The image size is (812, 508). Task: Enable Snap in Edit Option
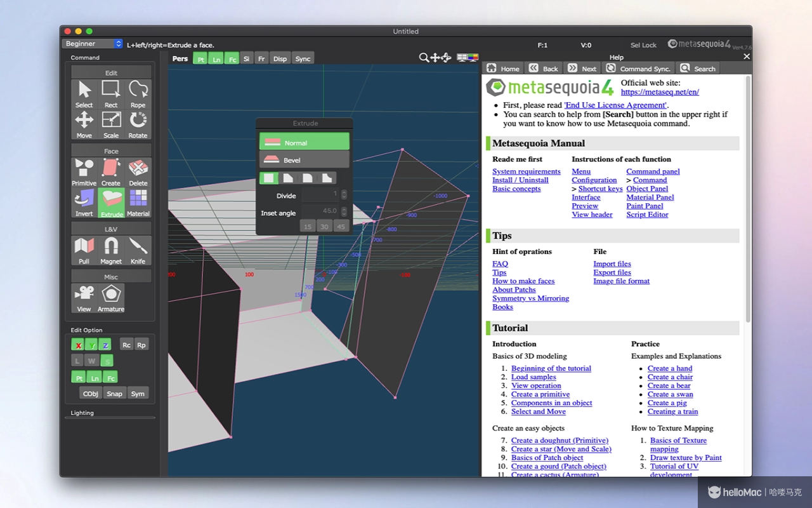114,394
